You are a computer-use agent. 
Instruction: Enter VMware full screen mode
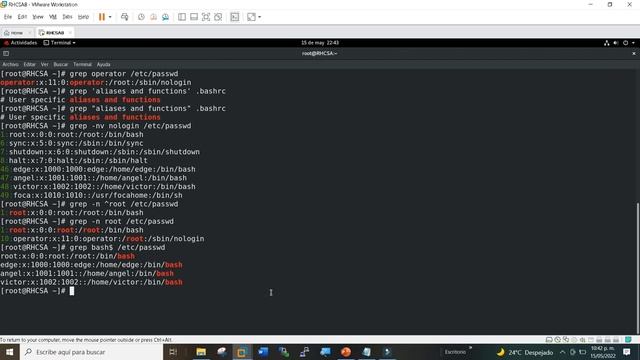206,17
